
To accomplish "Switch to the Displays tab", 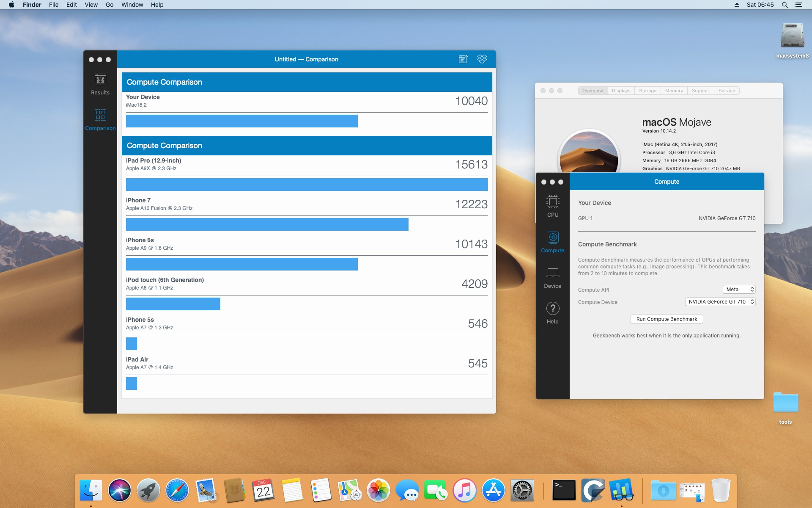I will (621, 91).
